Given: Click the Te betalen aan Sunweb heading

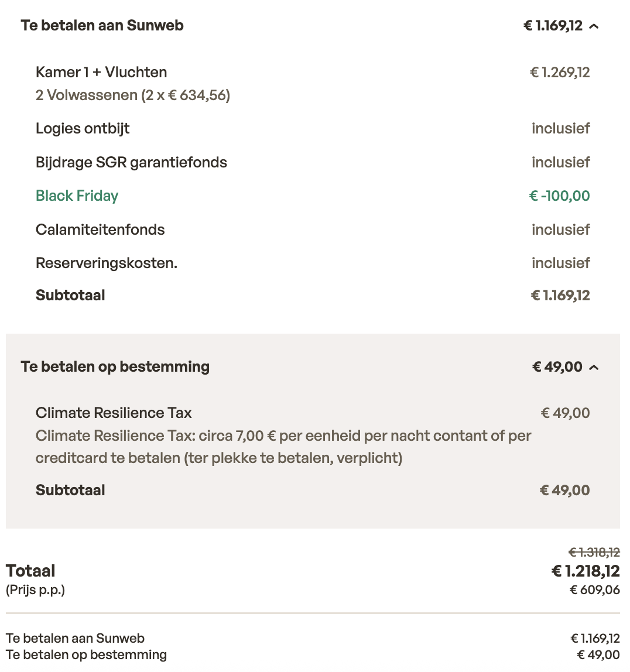Looking at the screenshot, I should 102,25.
